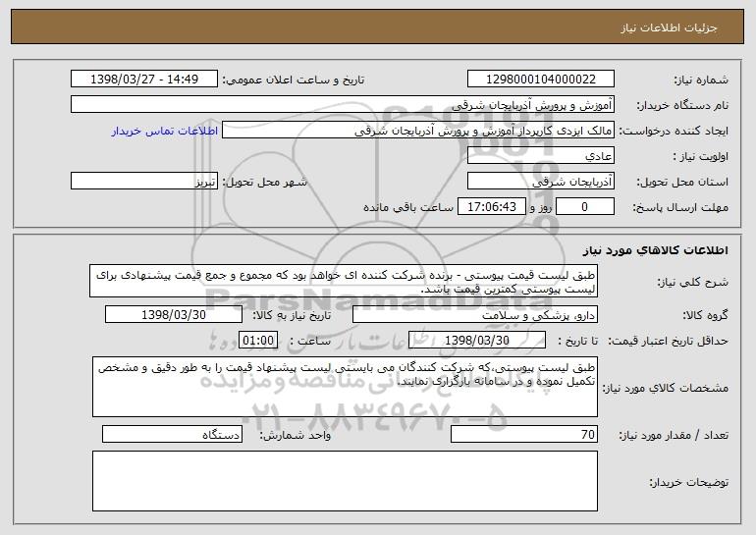Viewport: 756px width, 535px height.
Task: Click the شماره نیاز label
Action: click(701, 80)
